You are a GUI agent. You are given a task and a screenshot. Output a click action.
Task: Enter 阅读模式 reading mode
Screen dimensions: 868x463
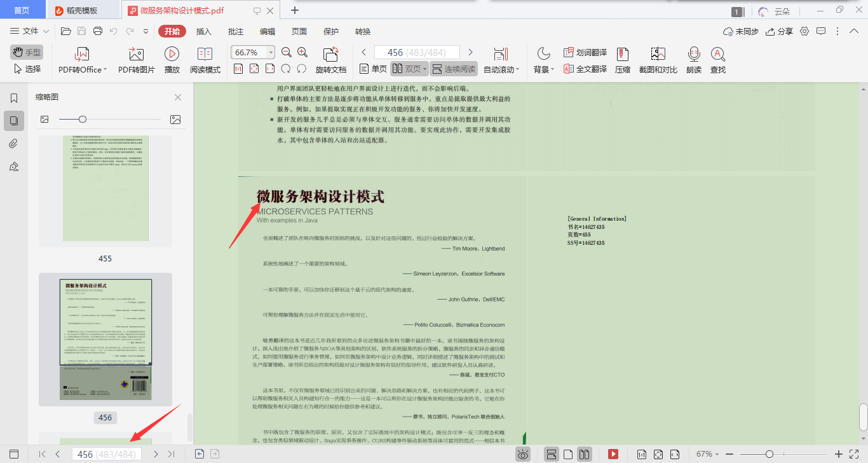tap(205, 60)
